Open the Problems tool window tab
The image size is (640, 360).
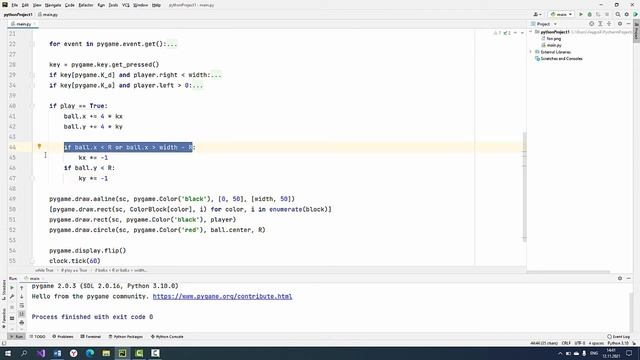coord(63,337)
